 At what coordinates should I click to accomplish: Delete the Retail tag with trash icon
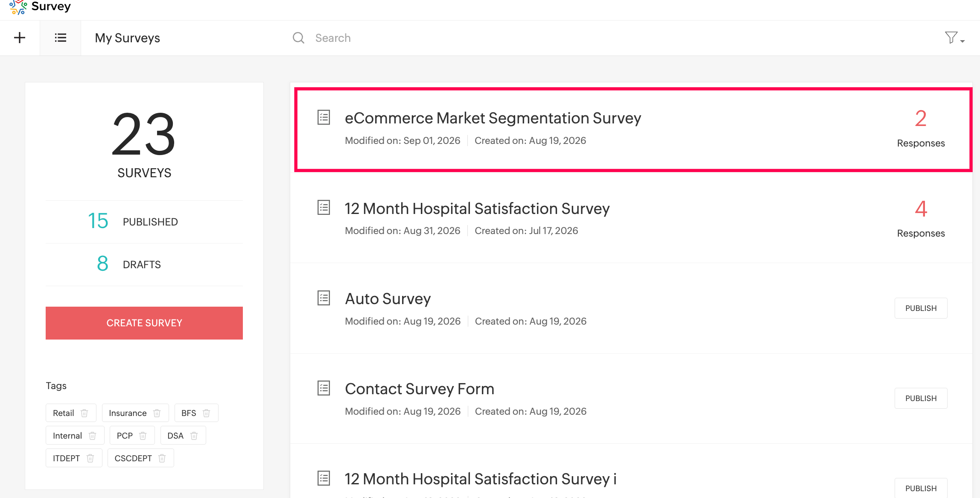[x=85, y=413]
